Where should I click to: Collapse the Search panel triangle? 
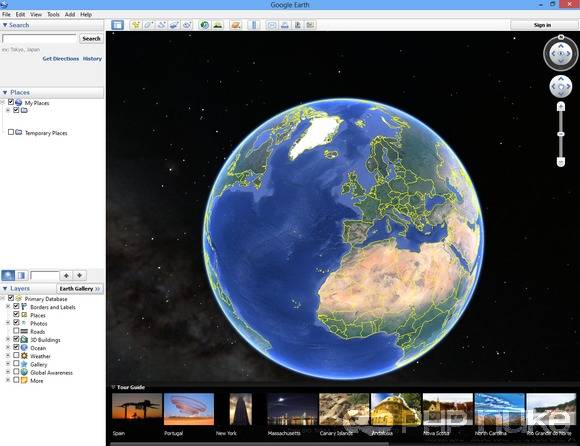click(5, 25)
